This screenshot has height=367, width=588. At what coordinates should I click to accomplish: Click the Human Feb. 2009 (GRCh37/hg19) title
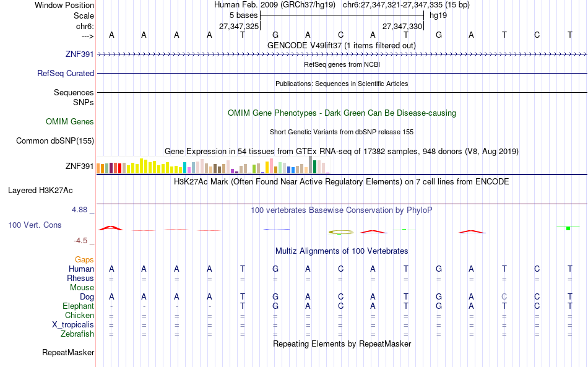click(x=275, y=5)
